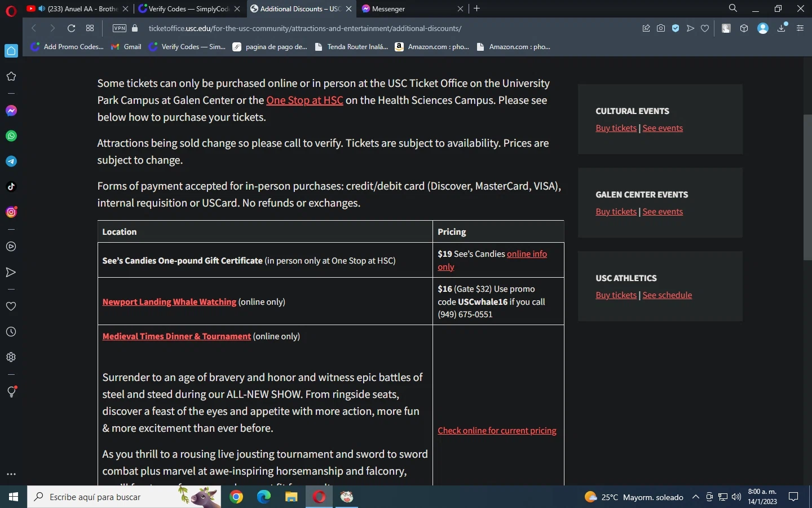Image resolution: width=812 pixels, height=508 pixels.
Task: Open the extensions cube icon
Action: pos(744,28)
